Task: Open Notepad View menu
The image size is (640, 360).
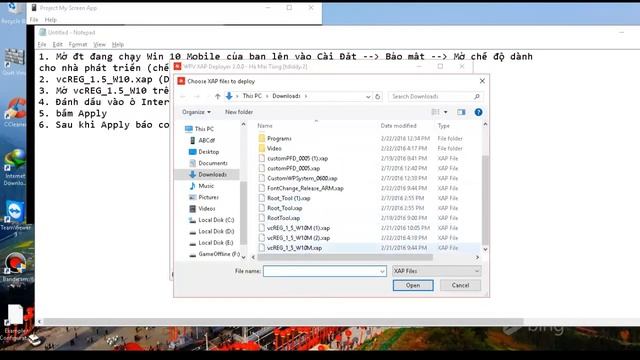Action: pos(99,44)
